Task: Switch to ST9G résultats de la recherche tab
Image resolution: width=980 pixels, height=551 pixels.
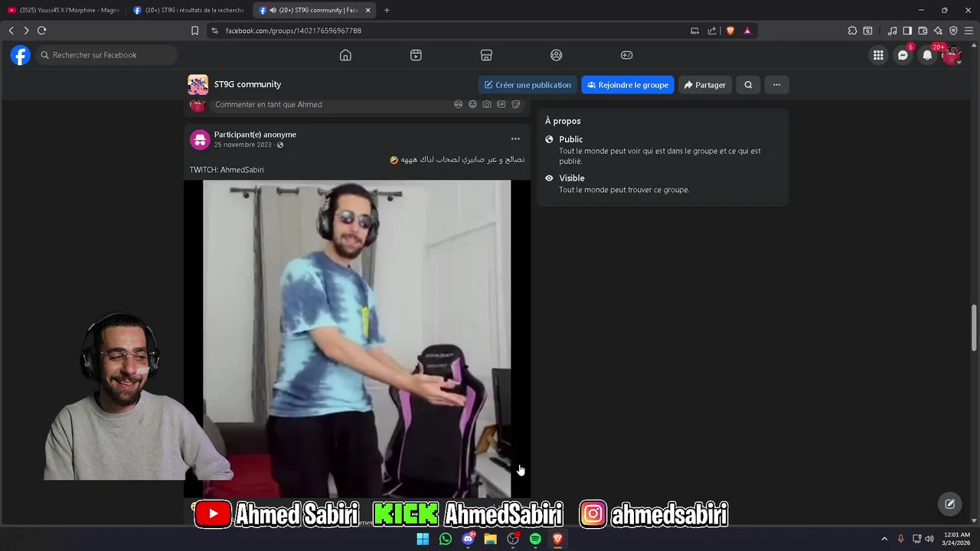Action: pos(188,10)
